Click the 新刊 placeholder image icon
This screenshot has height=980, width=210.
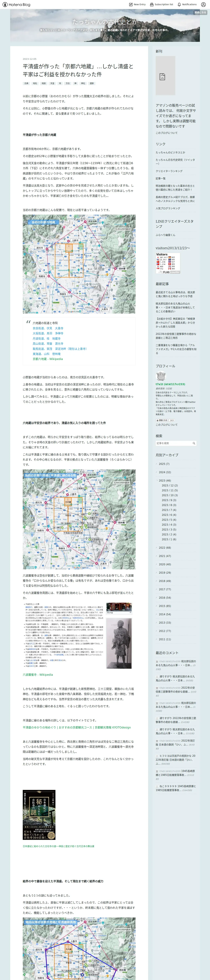point(162,76)
